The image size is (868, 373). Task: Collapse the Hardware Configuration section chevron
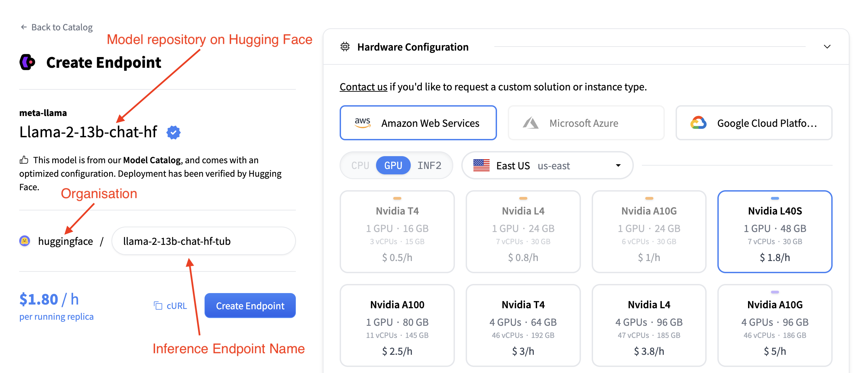[x=827, y=47]
